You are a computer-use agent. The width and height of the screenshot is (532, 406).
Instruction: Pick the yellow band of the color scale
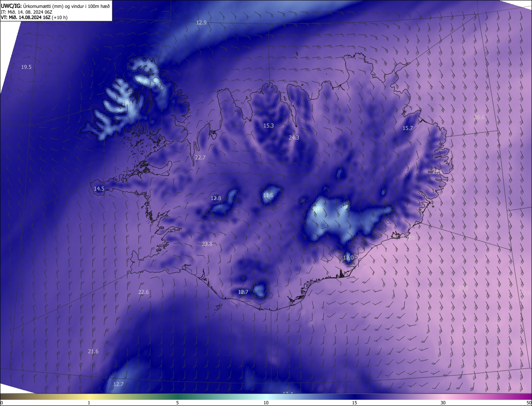click(x=89, y=397)
